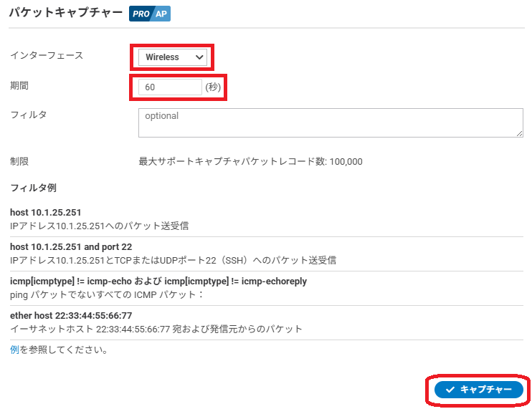The height and width of the screenshot is (409, 532).
Task: Click the chevron arrow of the interface selector
Action: pos(199,57)
